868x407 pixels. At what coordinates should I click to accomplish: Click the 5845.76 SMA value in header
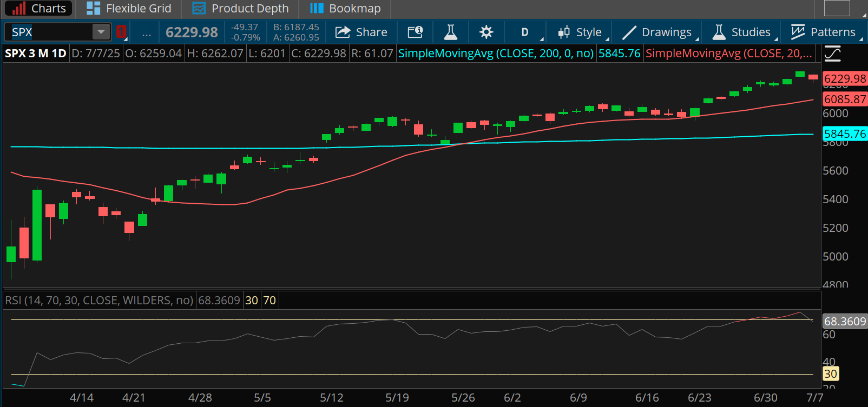(620, 54)
